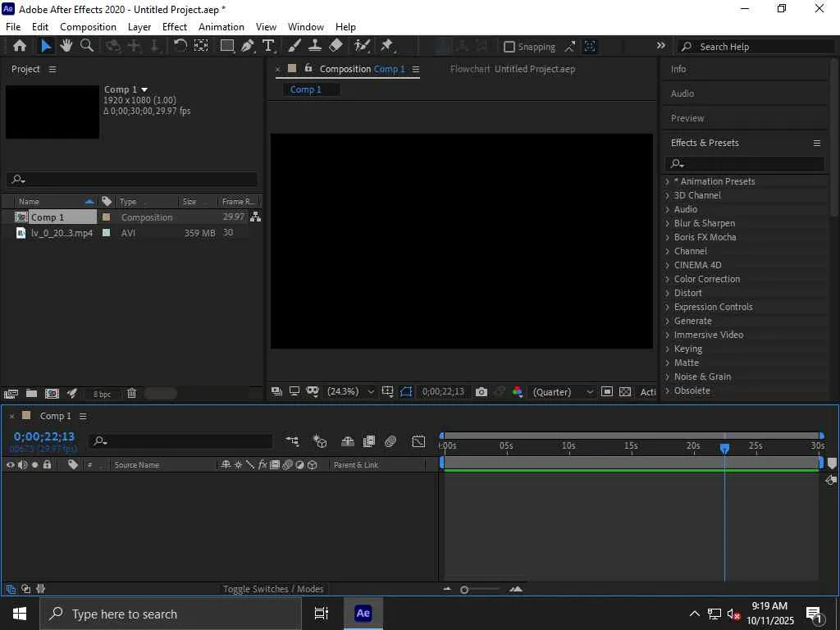Expand the Keying effects category

668,349
